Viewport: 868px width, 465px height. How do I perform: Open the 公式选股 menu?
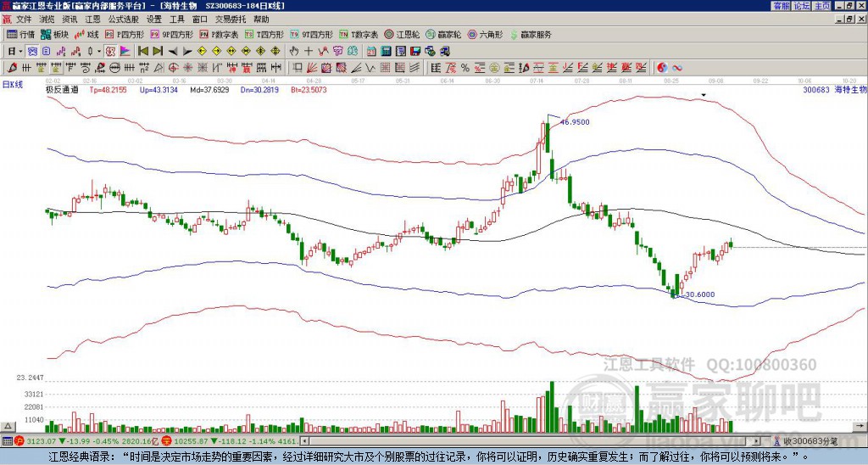pyautogui.click(x=124, y=20)
